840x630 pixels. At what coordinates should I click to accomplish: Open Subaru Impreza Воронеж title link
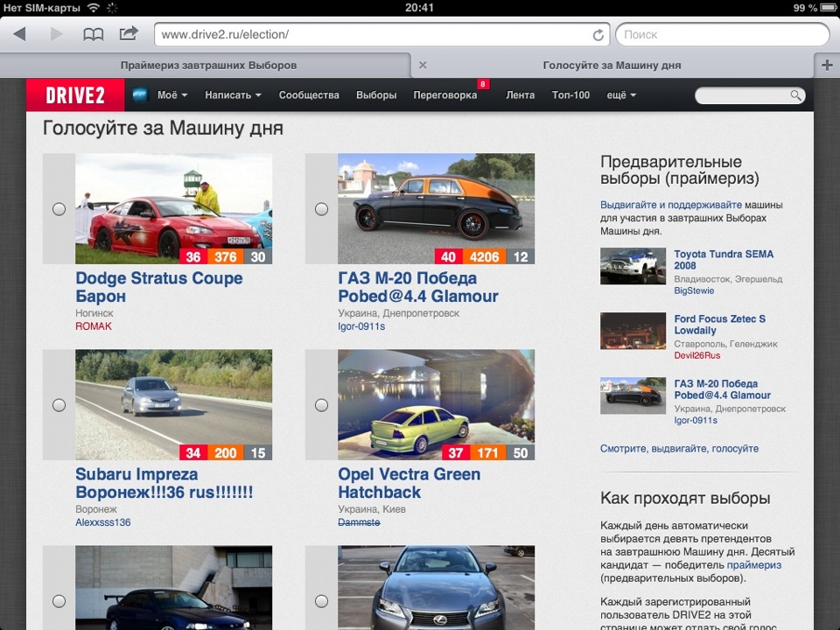164,483
